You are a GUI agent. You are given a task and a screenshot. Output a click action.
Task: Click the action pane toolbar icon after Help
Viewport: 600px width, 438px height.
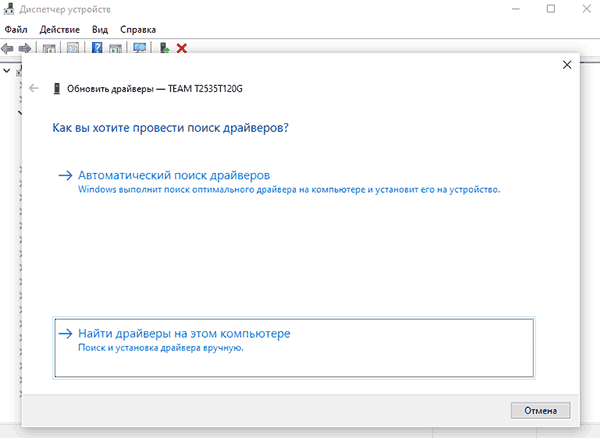click(x=116, y=48)
